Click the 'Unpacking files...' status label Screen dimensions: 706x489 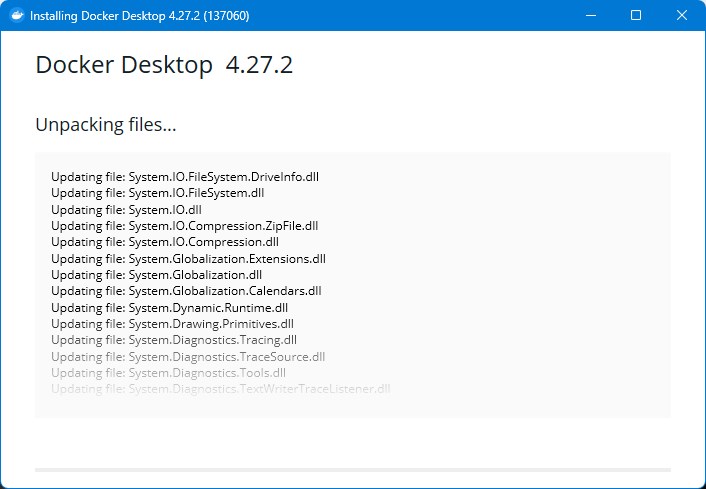[106, 125]
